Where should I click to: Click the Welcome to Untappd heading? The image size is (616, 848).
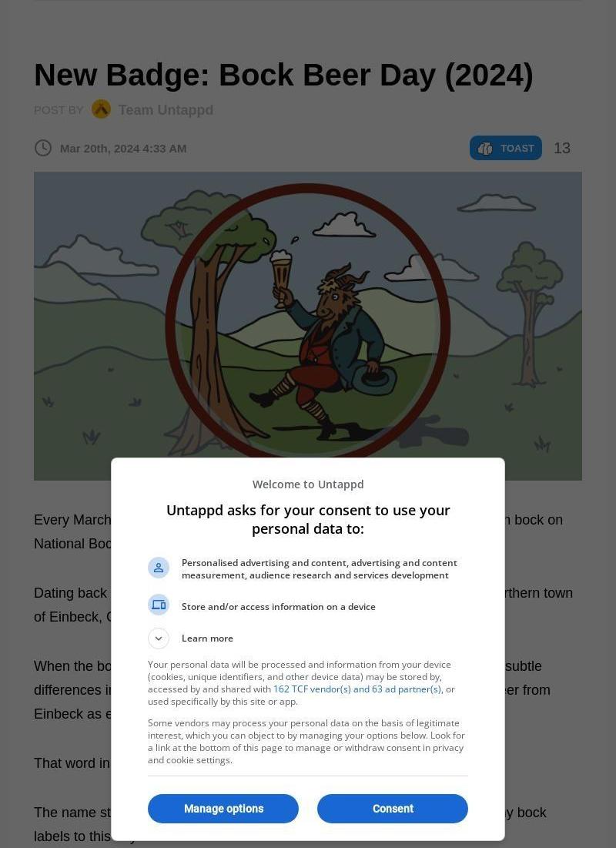pos(308,484)
